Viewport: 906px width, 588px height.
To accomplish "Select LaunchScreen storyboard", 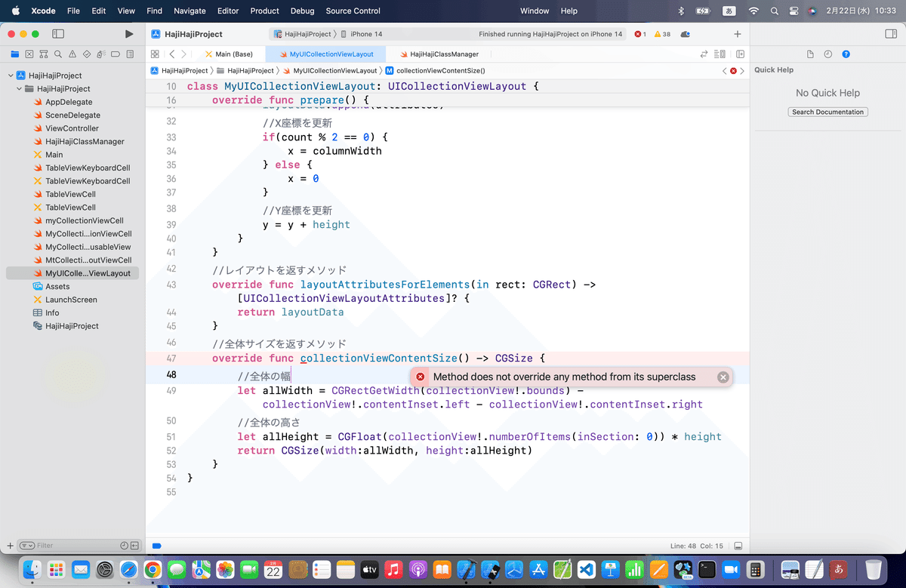I will pyautogui.click(x=71, y=300).
